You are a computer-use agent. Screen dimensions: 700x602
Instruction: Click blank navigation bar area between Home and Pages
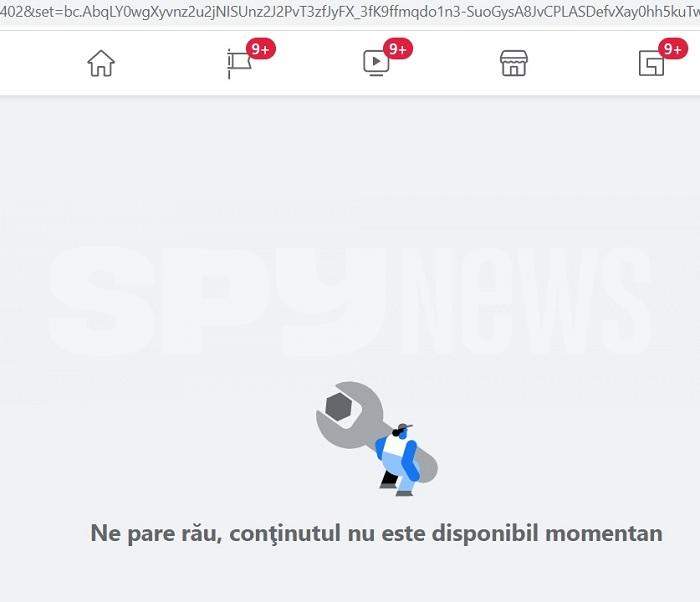tap(171, 63)
